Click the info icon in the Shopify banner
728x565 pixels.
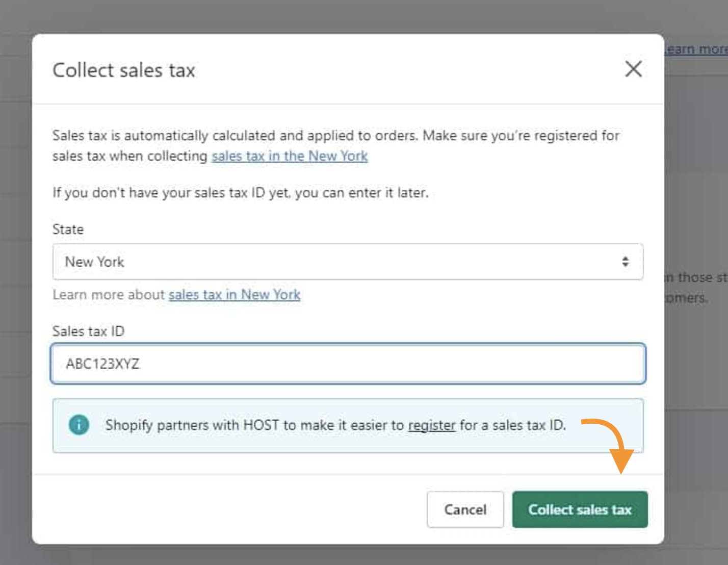pos(79,425)
